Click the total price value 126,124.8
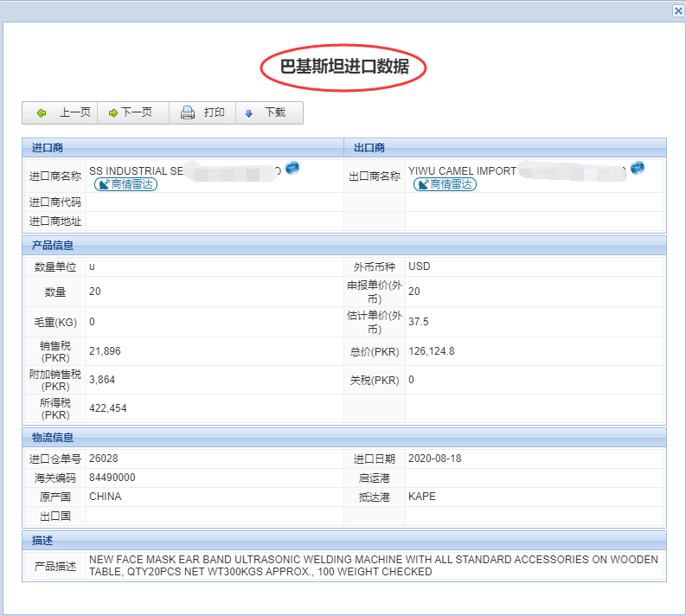 point(431,351)
